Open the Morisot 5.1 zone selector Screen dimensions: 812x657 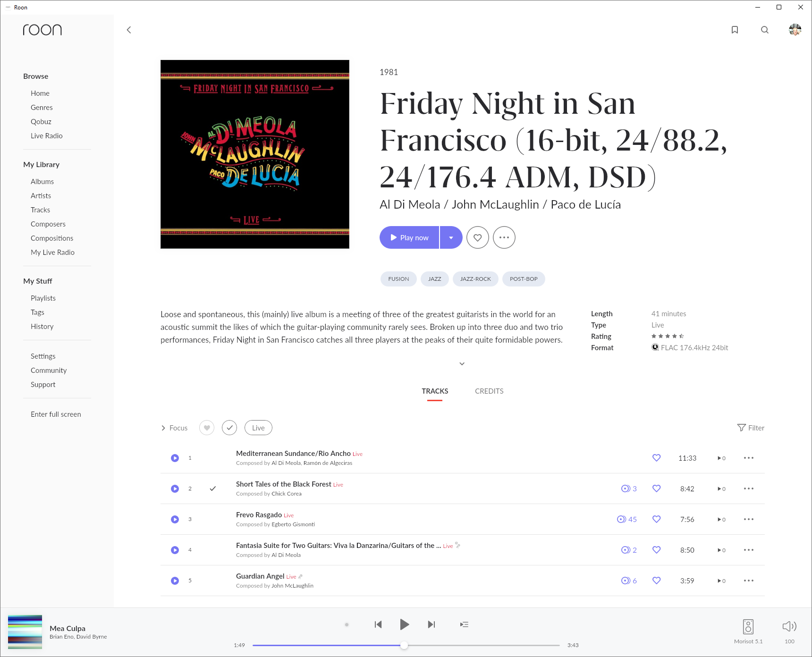748,632
